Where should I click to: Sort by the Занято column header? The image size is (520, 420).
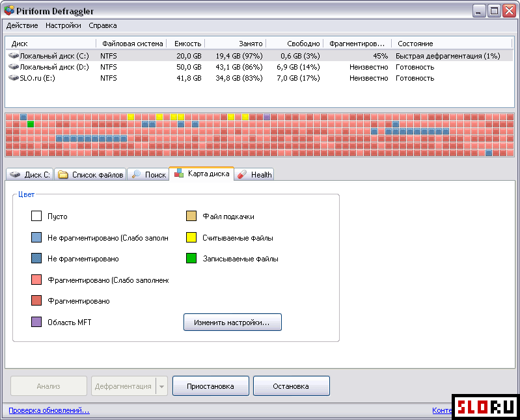pos(236,44)
